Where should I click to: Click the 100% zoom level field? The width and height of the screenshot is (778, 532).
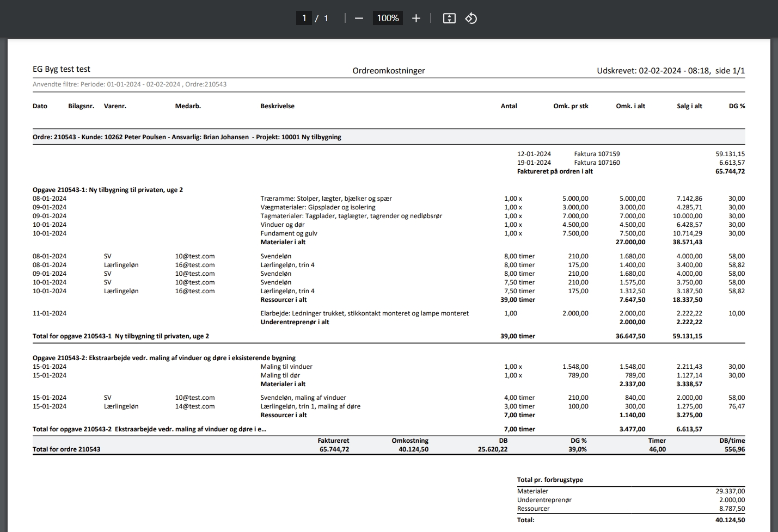388,18
